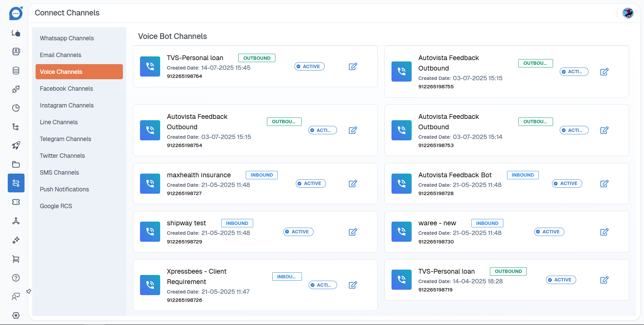Open the settings gear in sidebar

tap(16, 315)
